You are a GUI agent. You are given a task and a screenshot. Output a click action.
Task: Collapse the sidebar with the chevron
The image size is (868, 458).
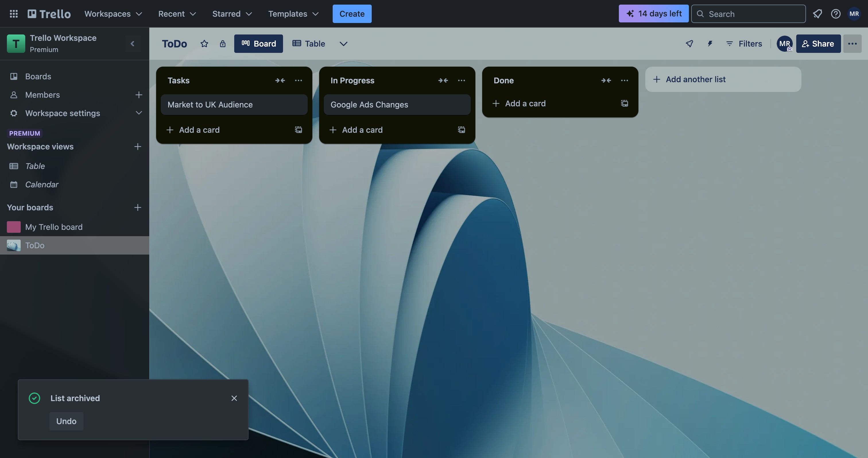tap(132, 43)
